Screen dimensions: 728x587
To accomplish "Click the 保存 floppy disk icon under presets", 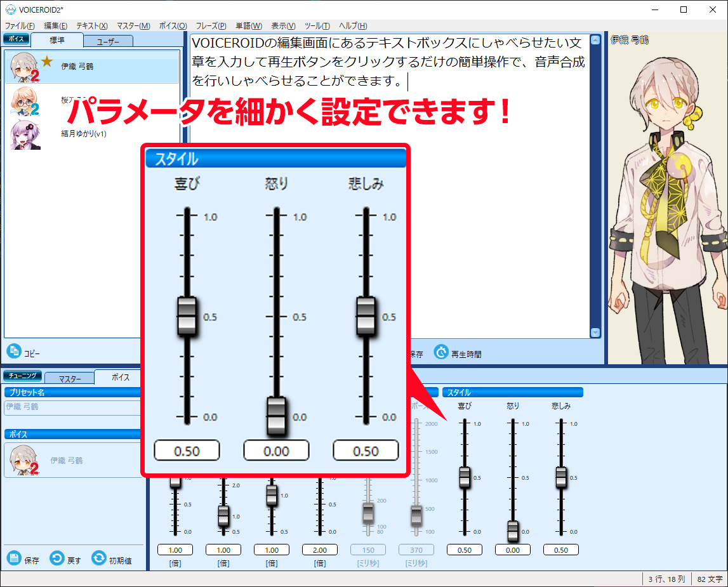I will [x=14, y=558].
